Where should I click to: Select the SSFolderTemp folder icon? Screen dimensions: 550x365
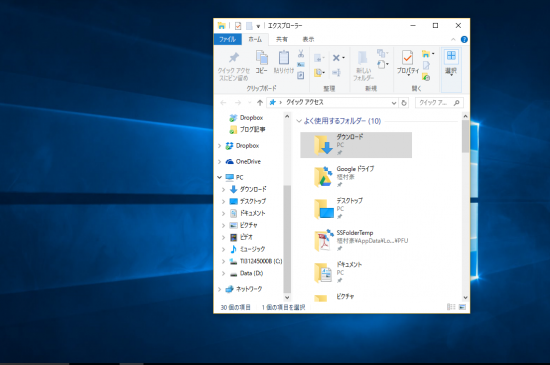(323, 241)
